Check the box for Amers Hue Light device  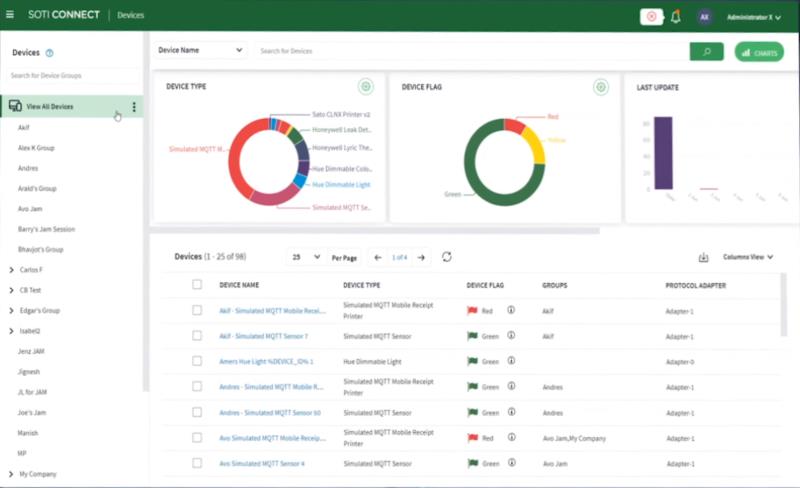[197, 361]
